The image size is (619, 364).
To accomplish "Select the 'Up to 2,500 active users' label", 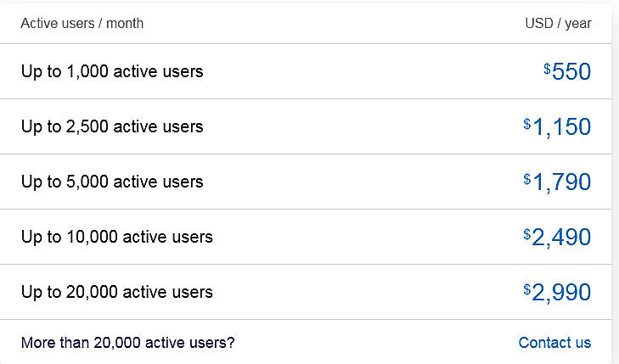I will (x=112, y=126).
